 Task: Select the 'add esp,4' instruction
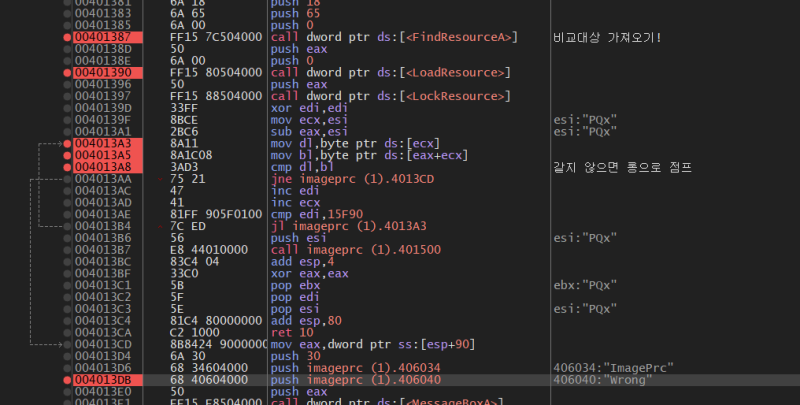[302, 262]
